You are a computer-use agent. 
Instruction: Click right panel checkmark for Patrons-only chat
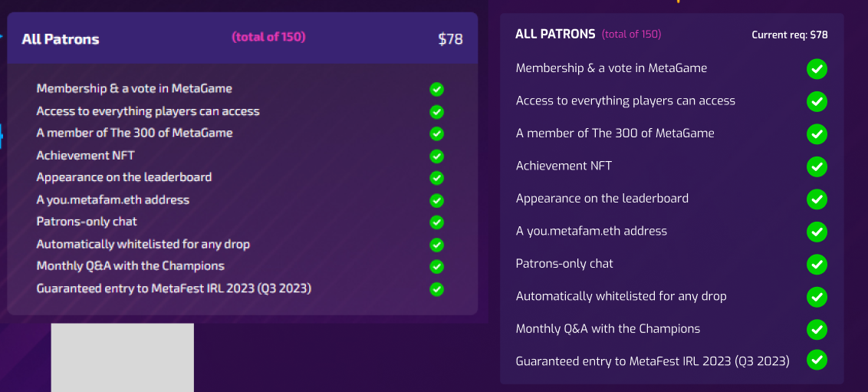tap(817, 264)
